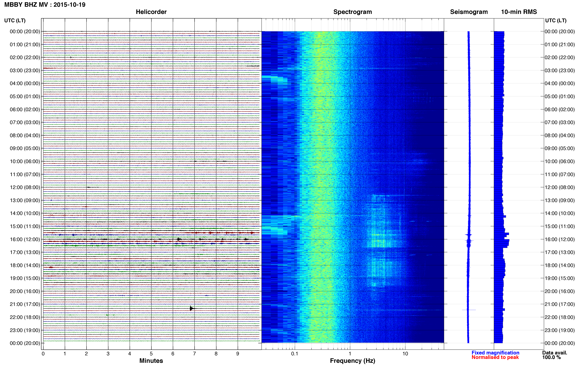Select the 'Minutes' axis title
The image size is (588, 368).
151,361
